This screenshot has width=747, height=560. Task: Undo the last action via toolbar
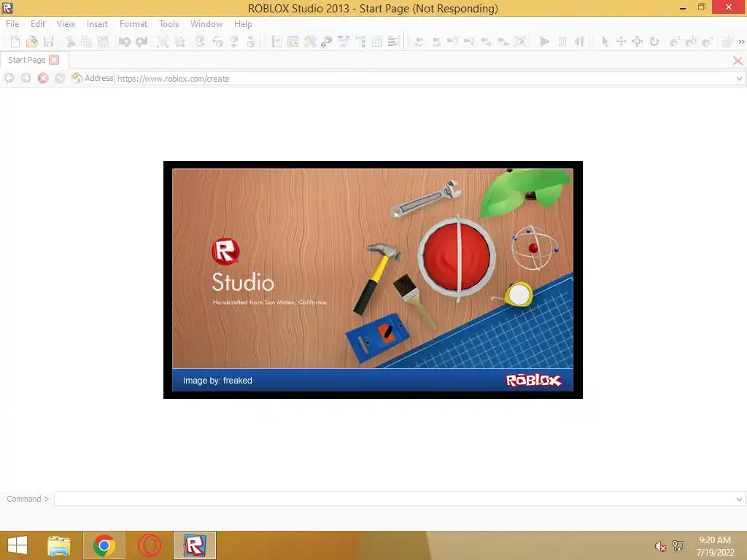tap(124, 42)
